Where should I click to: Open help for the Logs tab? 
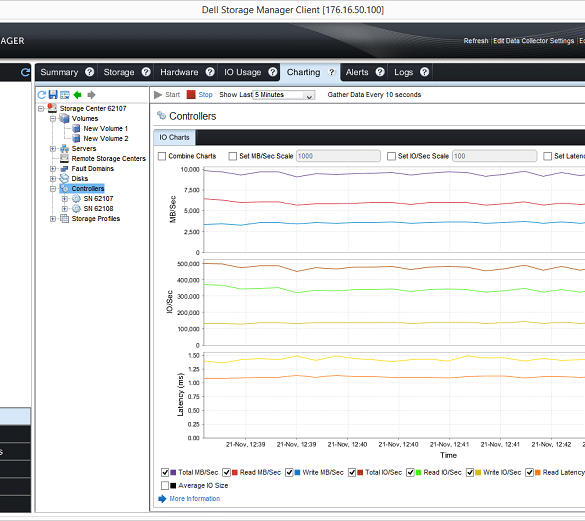(424, 72)
